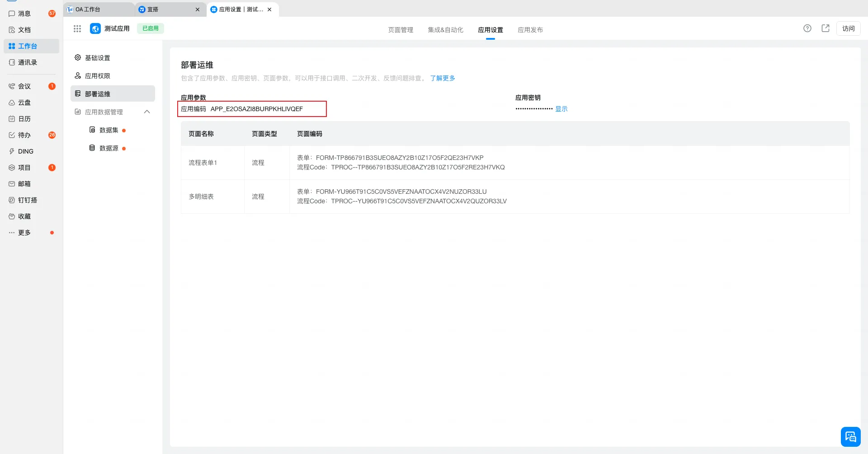Switch to the 页面管理 tab
The width and height of the screenshot is (868, 454).
point(400,30)
